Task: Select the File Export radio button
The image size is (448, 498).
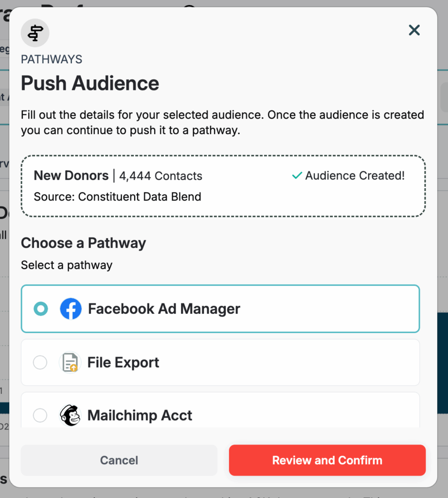Action: point(41,362)
